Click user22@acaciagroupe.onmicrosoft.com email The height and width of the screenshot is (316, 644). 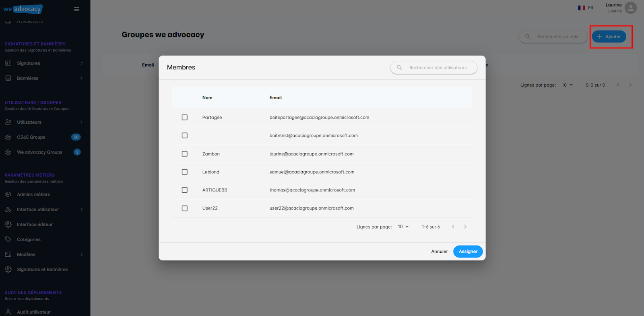(312, 208)
